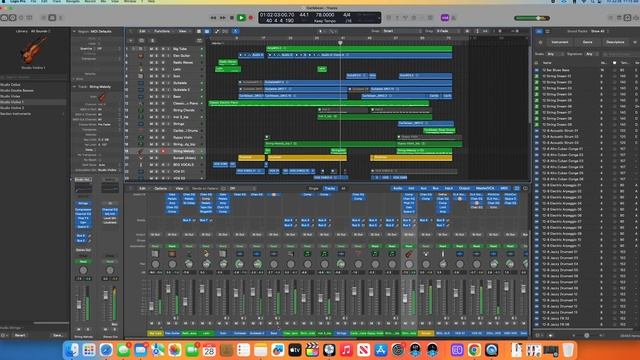640x360 pixels.
Task: Switch Loop Browser to button view icon
Action: [x=539, y=31]
